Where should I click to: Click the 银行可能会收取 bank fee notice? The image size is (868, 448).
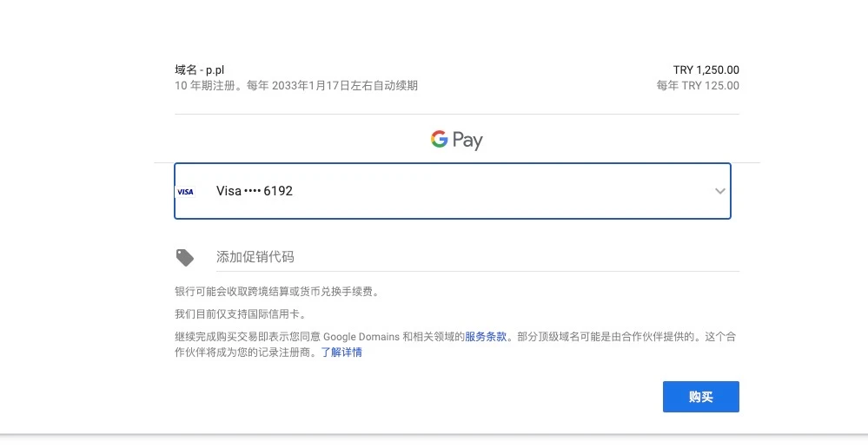276,292
